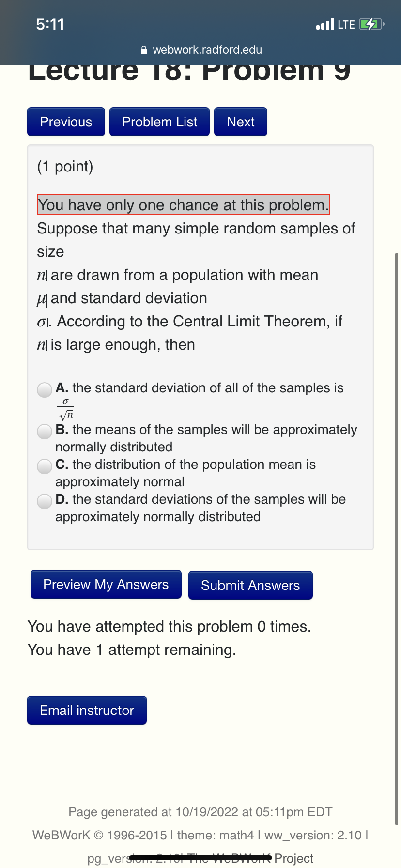Screen dimensions: 401x868
Task: Tap the battery charging icon
Action: pos(370,23)
